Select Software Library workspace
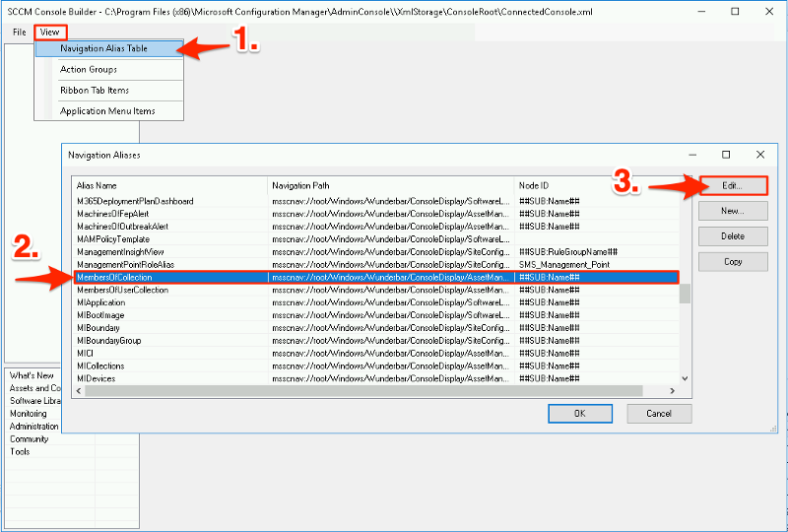 34,401
